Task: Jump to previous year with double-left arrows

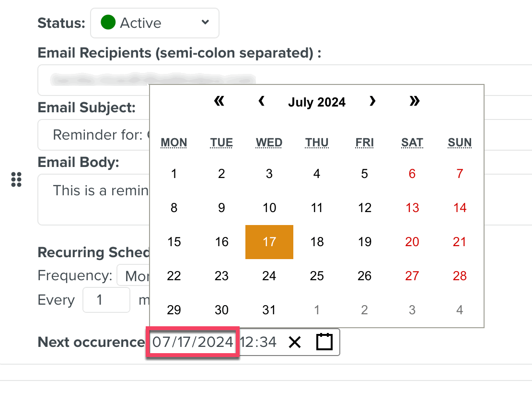Action: pos(219,101)
